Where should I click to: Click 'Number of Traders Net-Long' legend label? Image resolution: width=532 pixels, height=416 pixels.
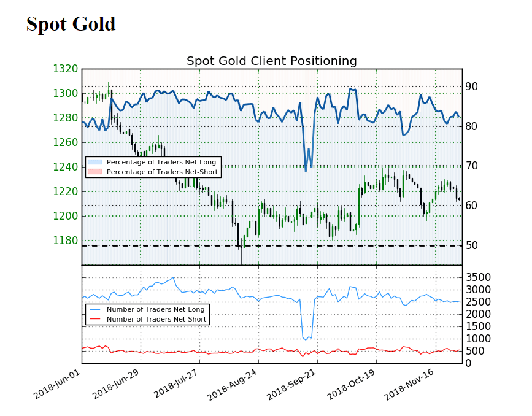click(x=156, y=309)
